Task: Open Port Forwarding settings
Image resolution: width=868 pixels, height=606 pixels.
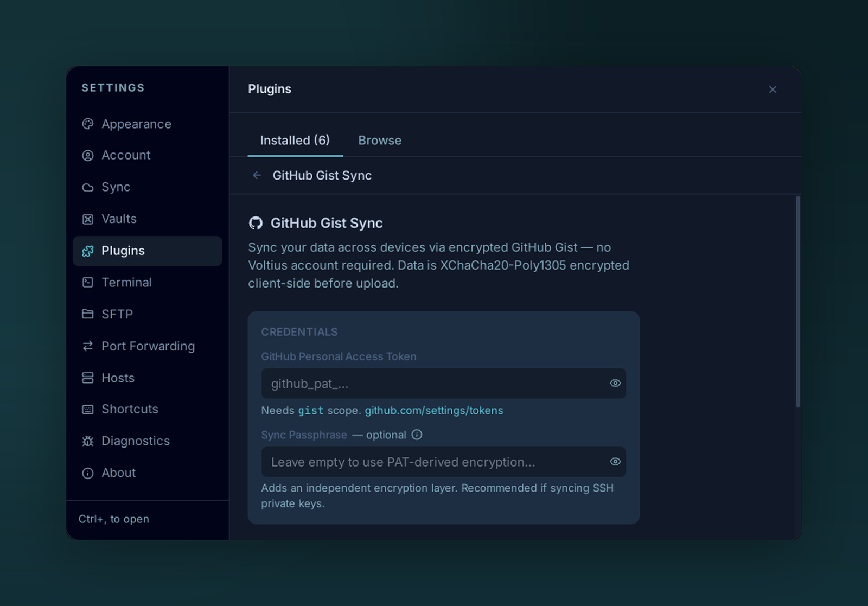Action: [148, 346]
